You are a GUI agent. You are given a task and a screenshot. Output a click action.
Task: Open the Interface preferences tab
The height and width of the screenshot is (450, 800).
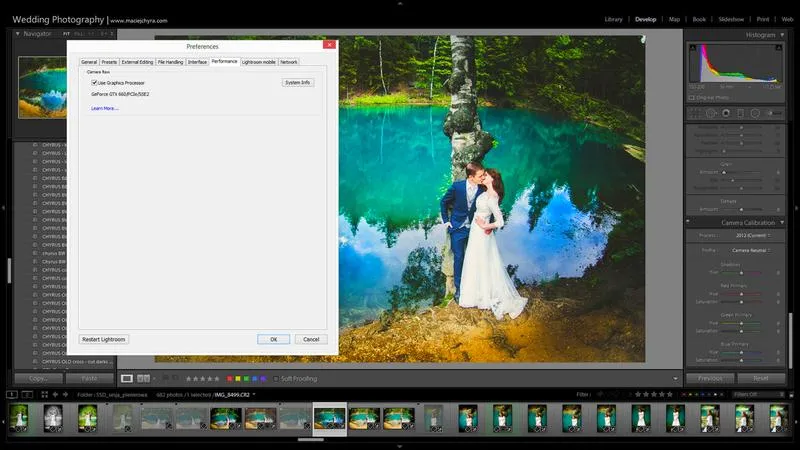(197, 62)
